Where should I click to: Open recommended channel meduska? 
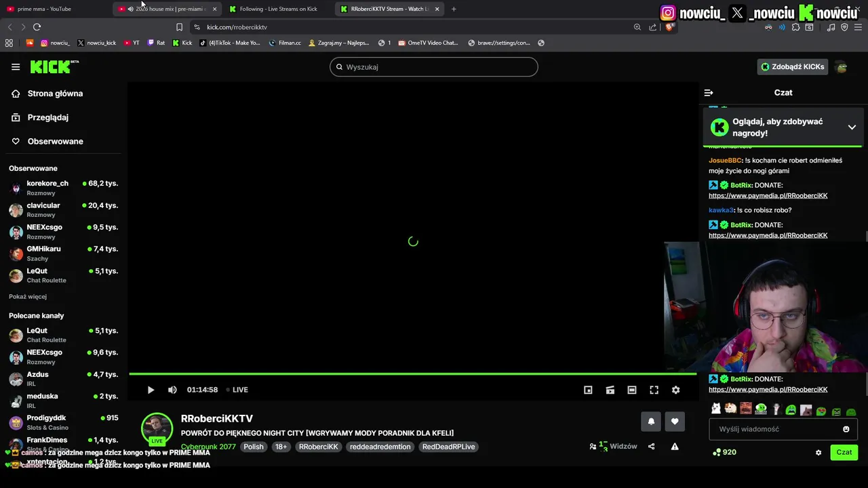coord(64,400)
